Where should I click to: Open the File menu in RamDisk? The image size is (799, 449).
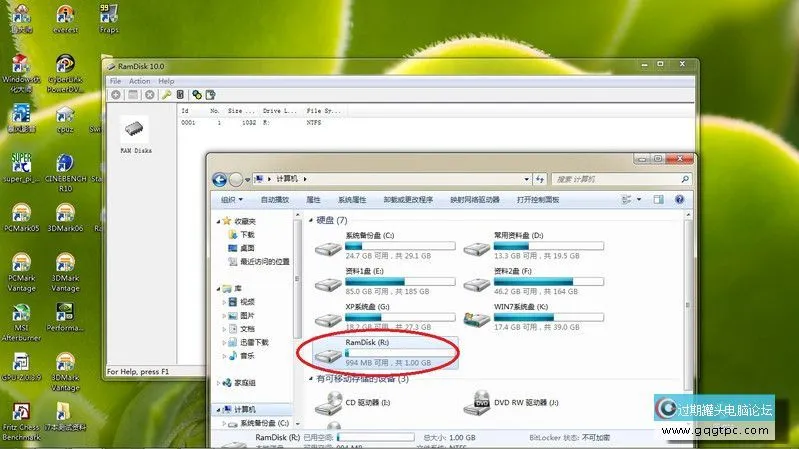[x=116, y=81]
